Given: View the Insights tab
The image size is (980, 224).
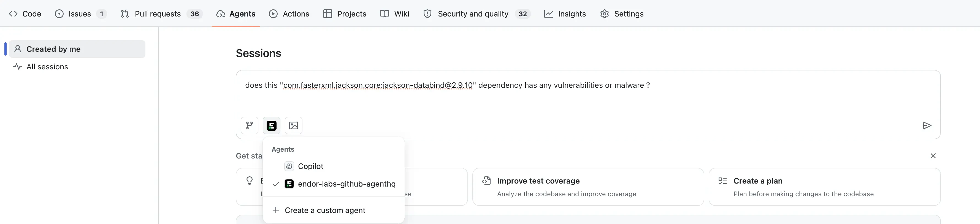Looking at the screenshot, I should 565,14.
